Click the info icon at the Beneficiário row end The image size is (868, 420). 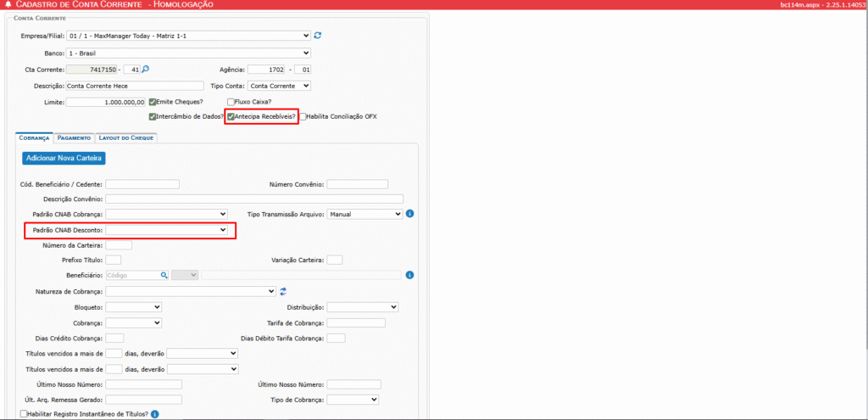(x=409, y=275)
